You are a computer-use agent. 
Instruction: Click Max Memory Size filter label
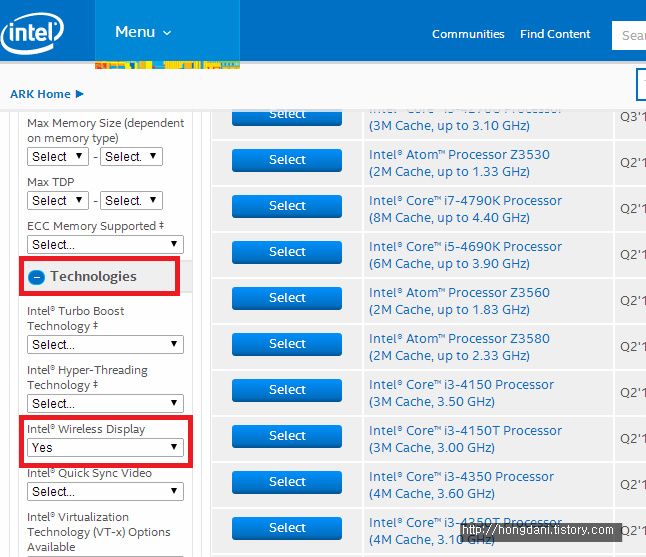pos(105,131)
